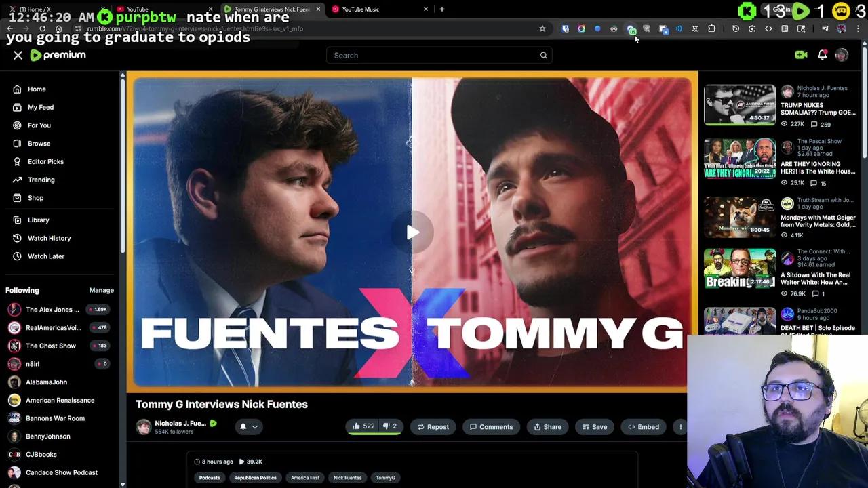868x488 pixels.
Task: Open Mondays with Matt Geiger video thumbnail
Action: coord(740,216)
